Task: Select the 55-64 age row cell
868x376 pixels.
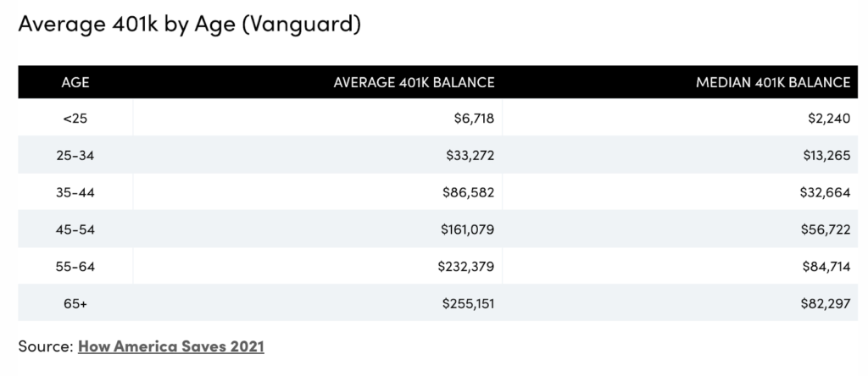Action: pyautogui.click(x=75, y=266)
